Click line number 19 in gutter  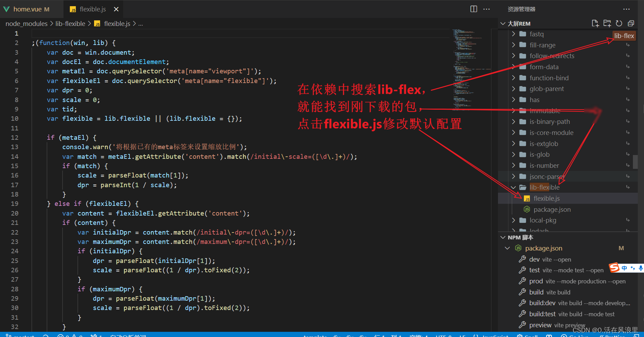(15, 203)
